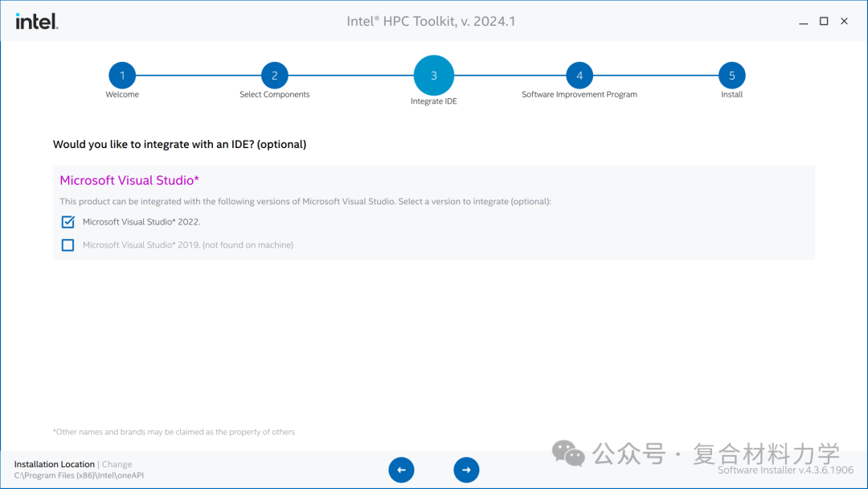Click the Intel logo
Screen dimensions: 868x489
36,22
